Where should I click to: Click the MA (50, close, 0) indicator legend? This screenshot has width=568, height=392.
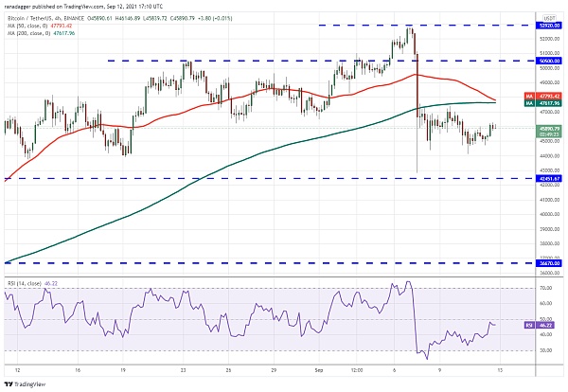(x=40, y=26)
